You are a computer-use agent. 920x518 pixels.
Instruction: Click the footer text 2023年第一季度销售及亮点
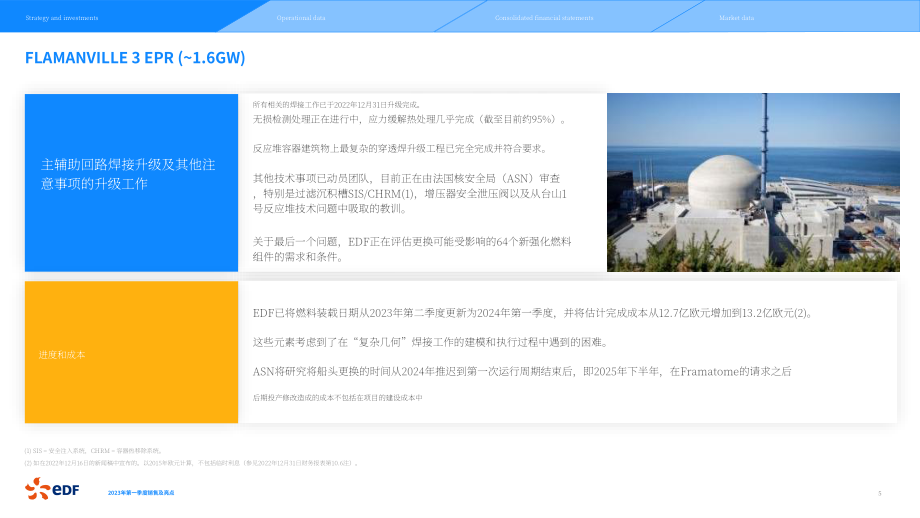(x=141, y=493)
